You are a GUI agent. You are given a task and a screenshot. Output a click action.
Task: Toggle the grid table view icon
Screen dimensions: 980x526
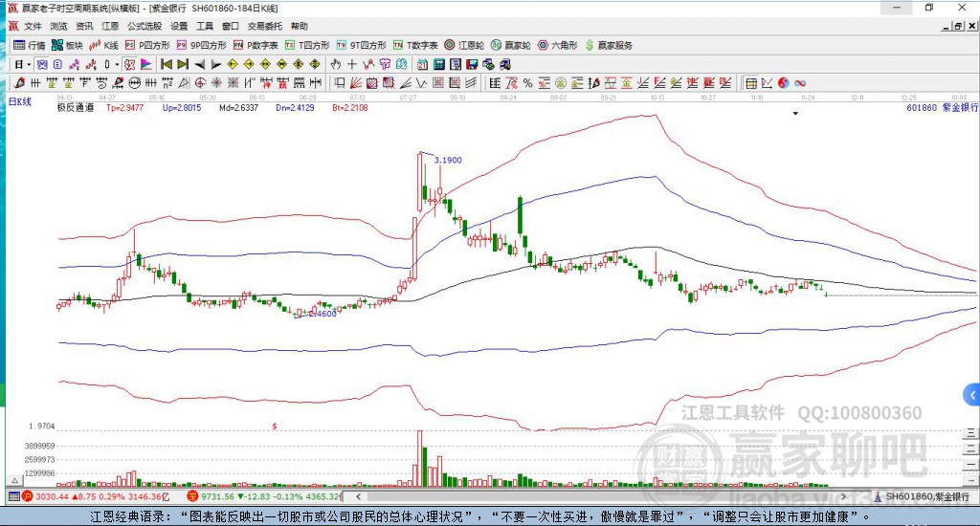751,82
